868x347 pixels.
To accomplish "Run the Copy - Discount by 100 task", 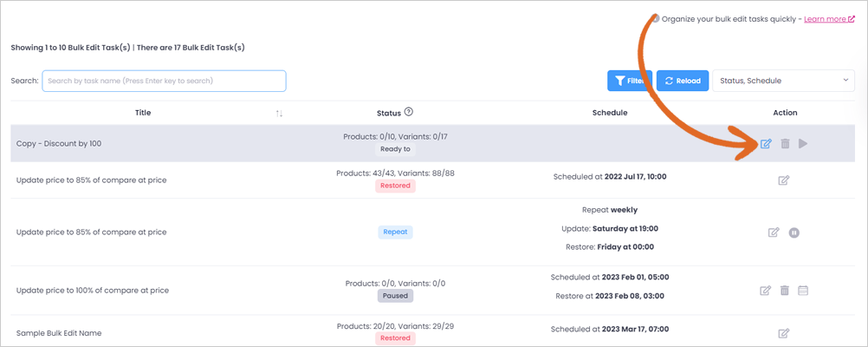I will tap(803, 143).
